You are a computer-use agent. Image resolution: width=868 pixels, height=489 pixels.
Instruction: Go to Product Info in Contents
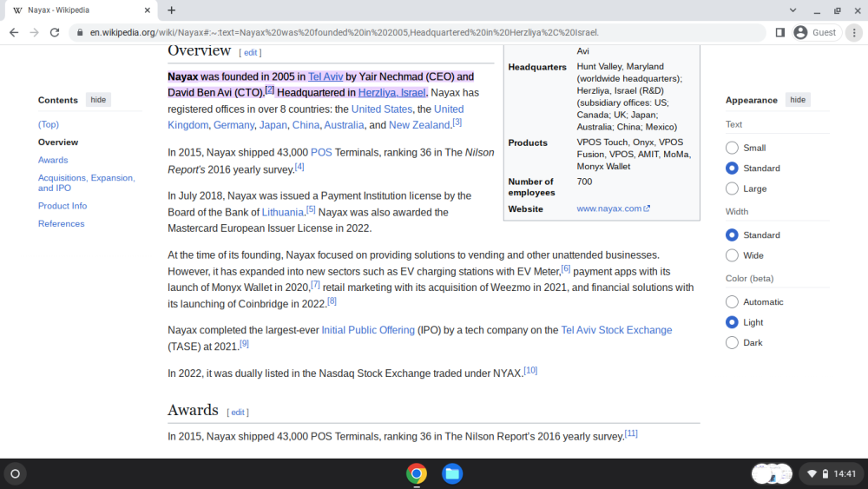62,206
